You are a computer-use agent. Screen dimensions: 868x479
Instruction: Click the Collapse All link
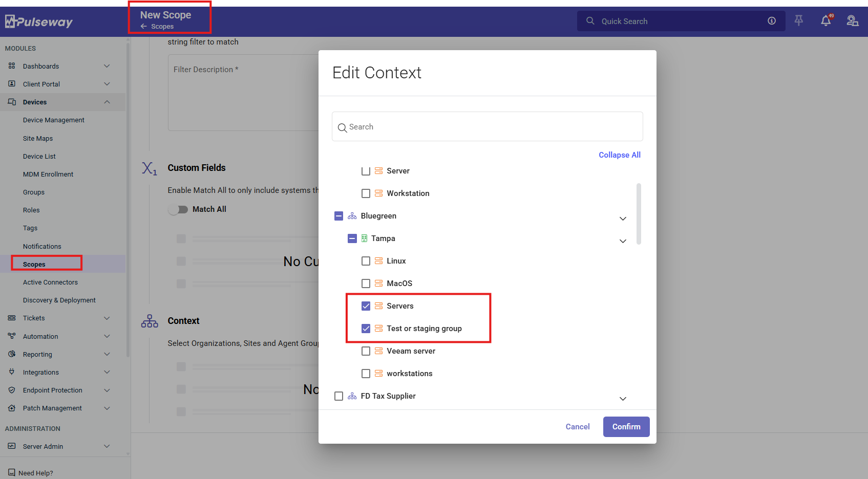pyautogui.click(x=620, y=155)
